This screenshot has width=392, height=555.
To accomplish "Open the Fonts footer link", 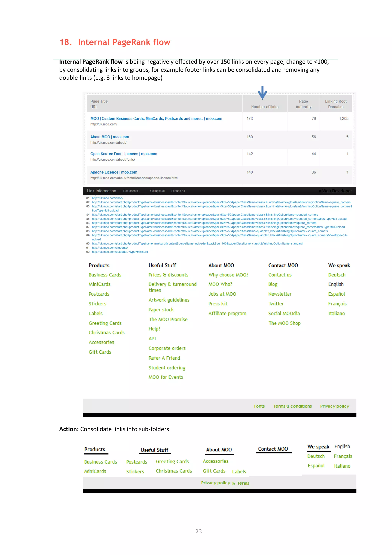I will [259, 406].
